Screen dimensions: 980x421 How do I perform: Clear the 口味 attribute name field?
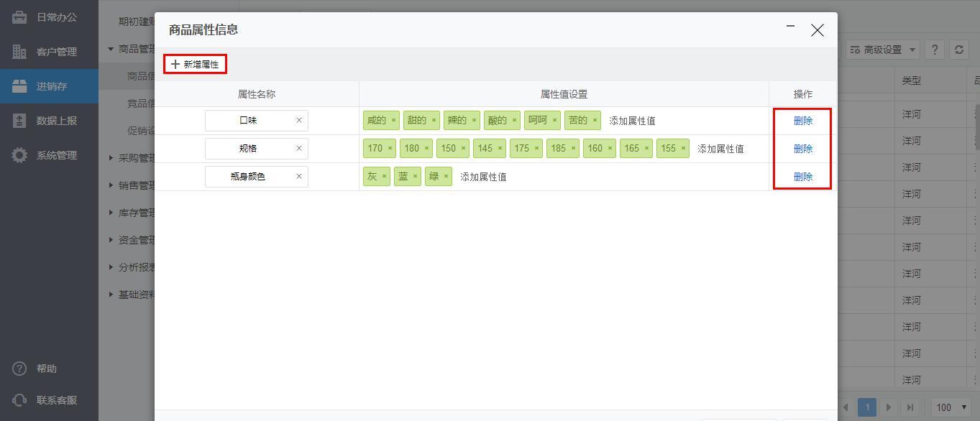[x=299, y=121]
